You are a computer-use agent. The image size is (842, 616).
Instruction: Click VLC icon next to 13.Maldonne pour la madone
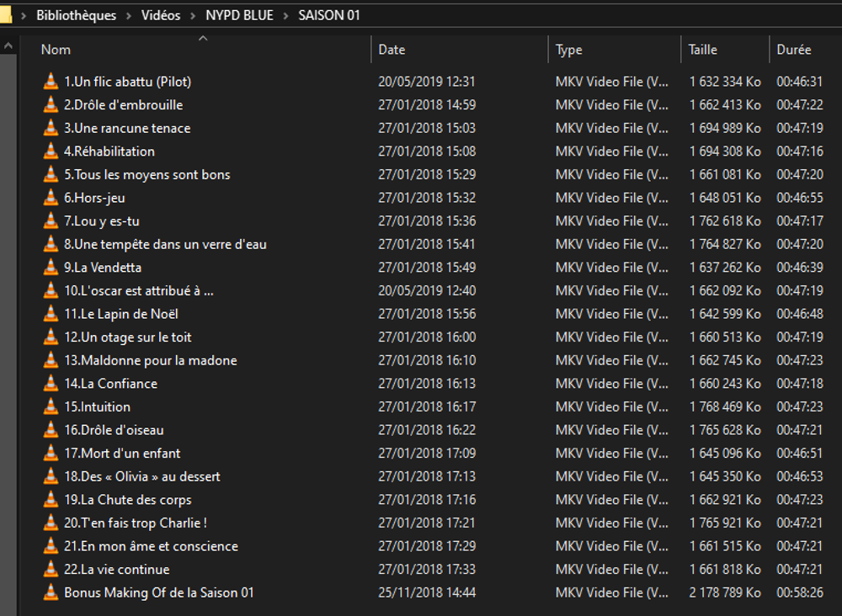(x=51, y=360)
